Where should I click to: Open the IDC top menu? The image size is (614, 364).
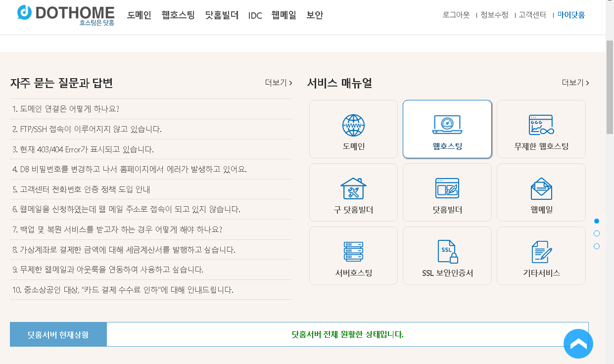pos(255,16)
